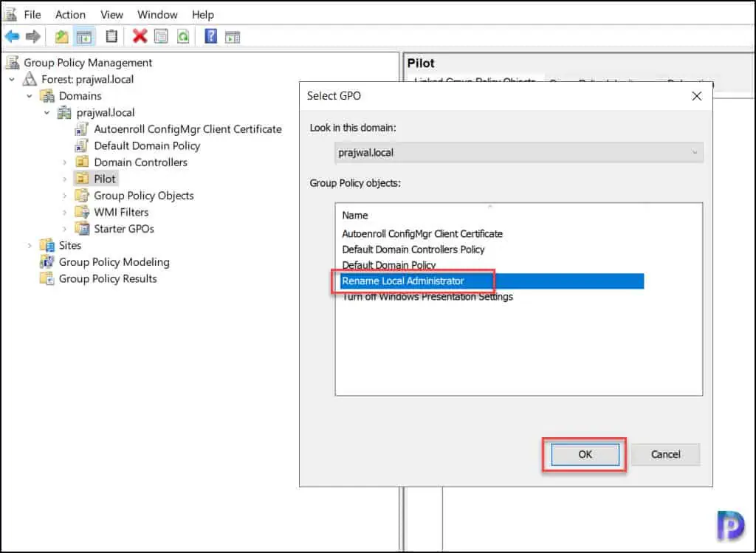
Task: Toggle the Show/Hide Action Pane icon
Action: tap(233, 37)
